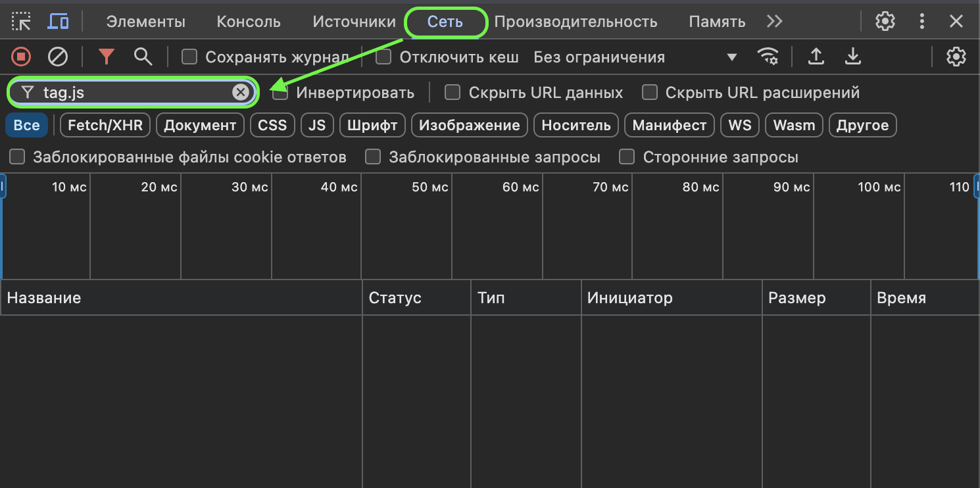Tick the Инвертировать checkbox

281,93
